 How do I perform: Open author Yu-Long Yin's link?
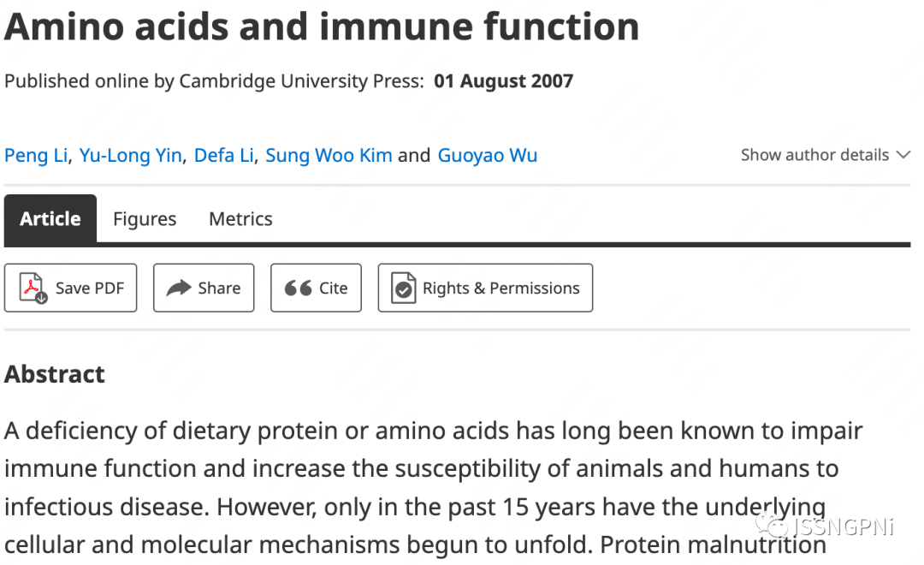coord(130,156)
